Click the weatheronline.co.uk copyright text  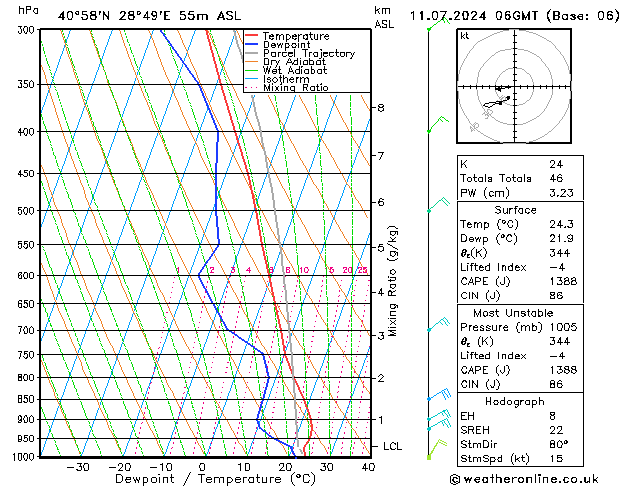(x=524, y=479)
